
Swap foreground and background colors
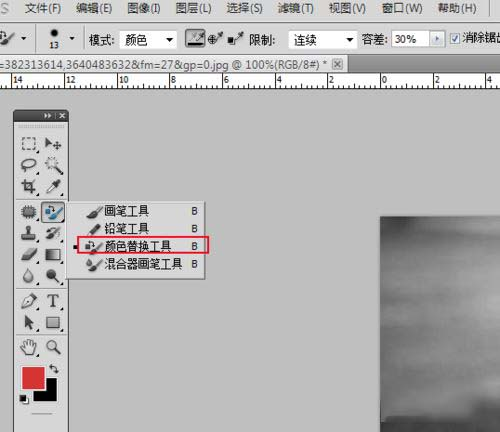54,369
